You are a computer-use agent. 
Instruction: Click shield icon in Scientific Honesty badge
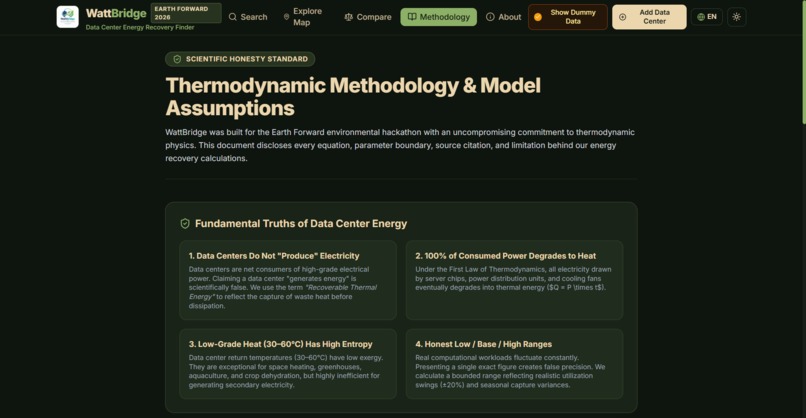177,59
